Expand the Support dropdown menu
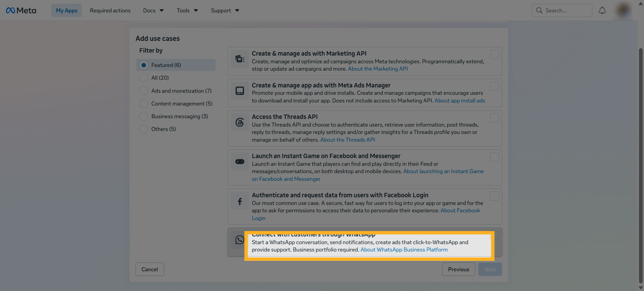Viewport: 644px width, 291px height. coord(225,10)
